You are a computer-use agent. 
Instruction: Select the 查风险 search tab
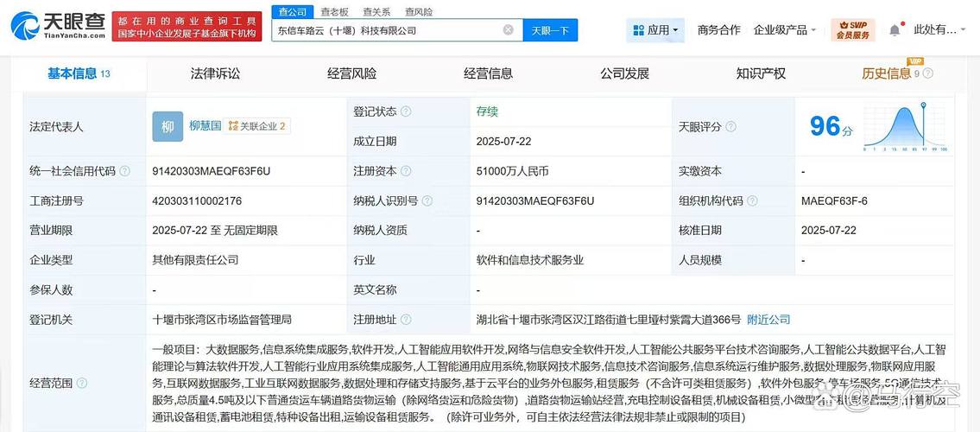tap(419, 12)
